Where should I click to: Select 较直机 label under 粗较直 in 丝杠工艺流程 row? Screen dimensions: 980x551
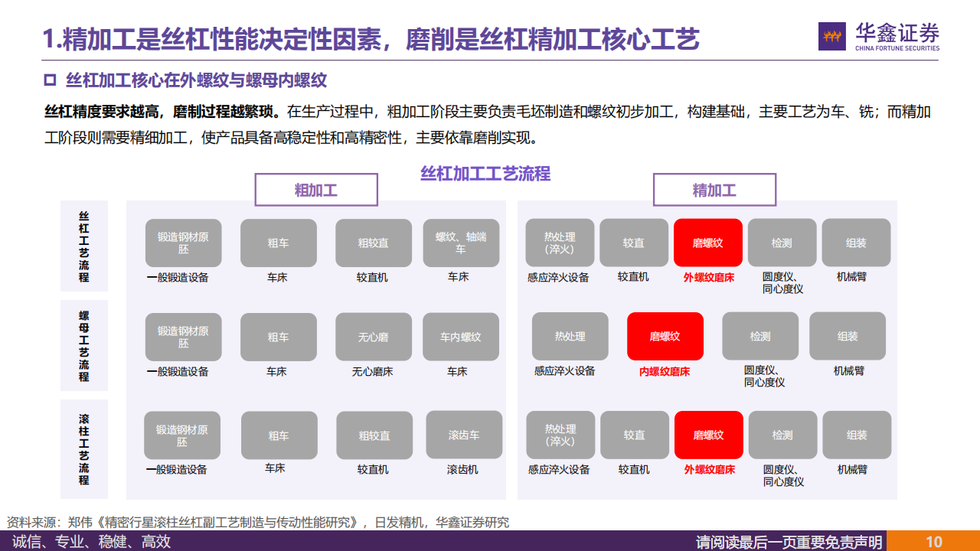point(372,278)
